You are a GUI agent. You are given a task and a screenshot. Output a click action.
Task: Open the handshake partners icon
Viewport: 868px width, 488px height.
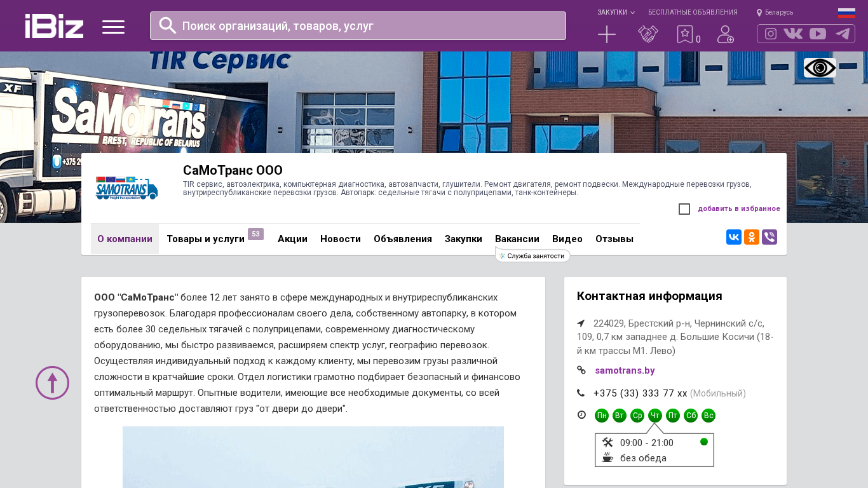click(x=648, y=34)
